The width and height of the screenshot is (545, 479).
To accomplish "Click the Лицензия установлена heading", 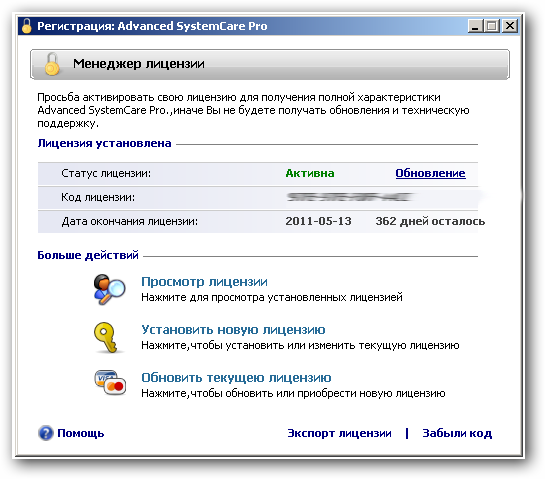I will pos(104,143).
